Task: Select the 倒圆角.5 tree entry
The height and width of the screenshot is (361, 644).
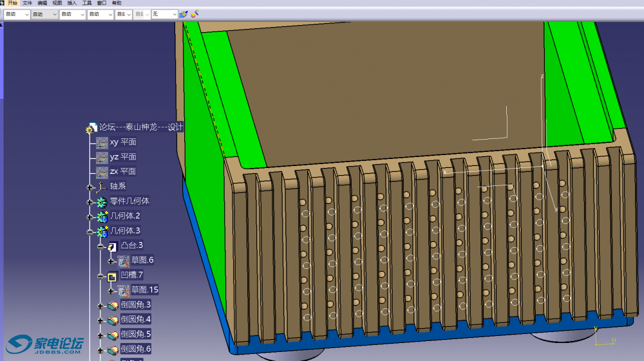Action: click(135, 335)
